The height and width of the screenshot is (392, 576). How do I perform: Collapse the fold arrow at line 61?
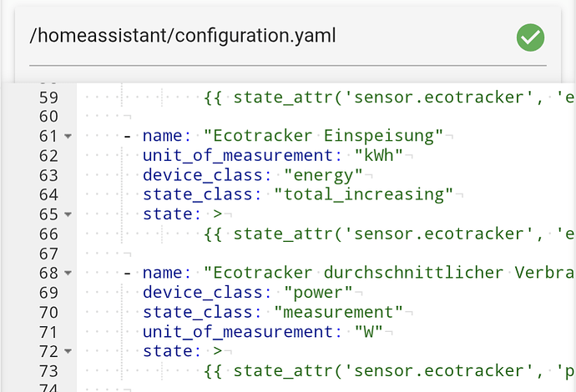click(68, 136)
